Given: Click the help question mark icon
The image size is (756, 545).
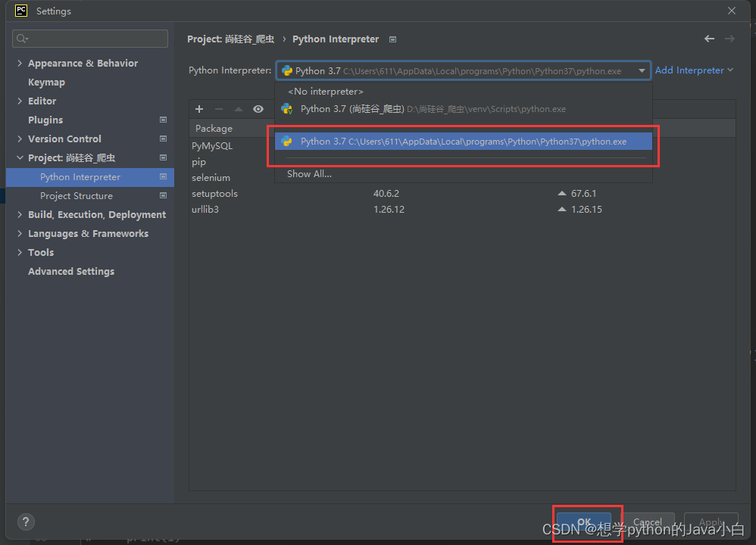Looking at the screenshot, I should click(x=25, y=522).
